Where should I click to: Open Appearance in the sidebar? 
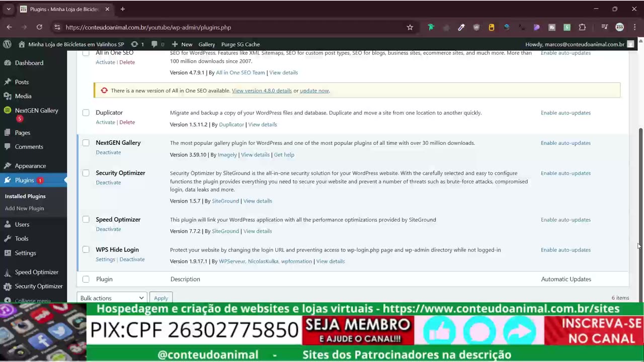[x=30, y=166]
